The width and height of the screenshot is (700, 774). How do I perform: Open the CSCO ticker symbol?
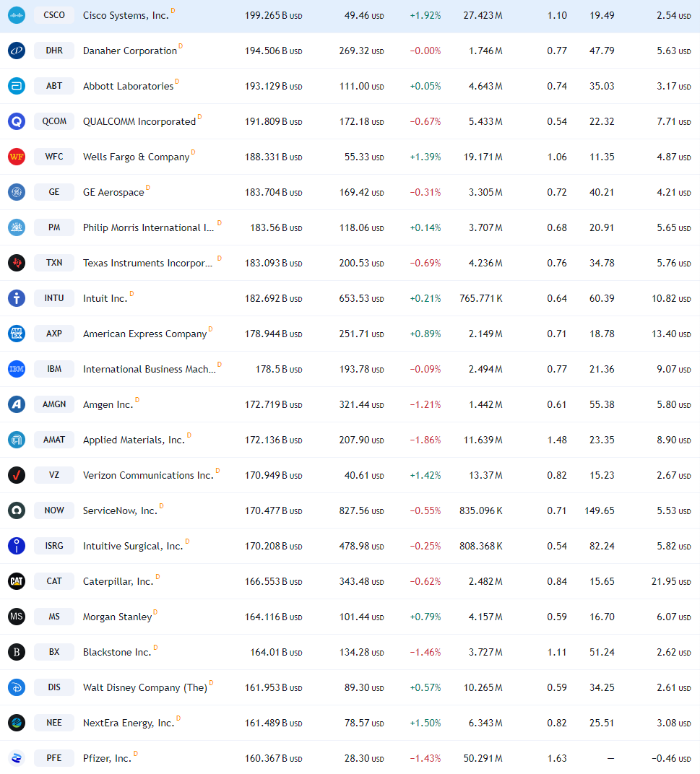coord(54,15)
